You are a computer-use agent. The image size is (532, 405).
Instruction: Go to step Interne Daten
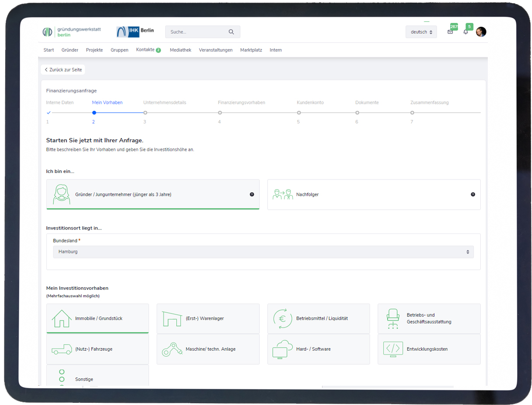pyautogui.click(x=60, y=102)
